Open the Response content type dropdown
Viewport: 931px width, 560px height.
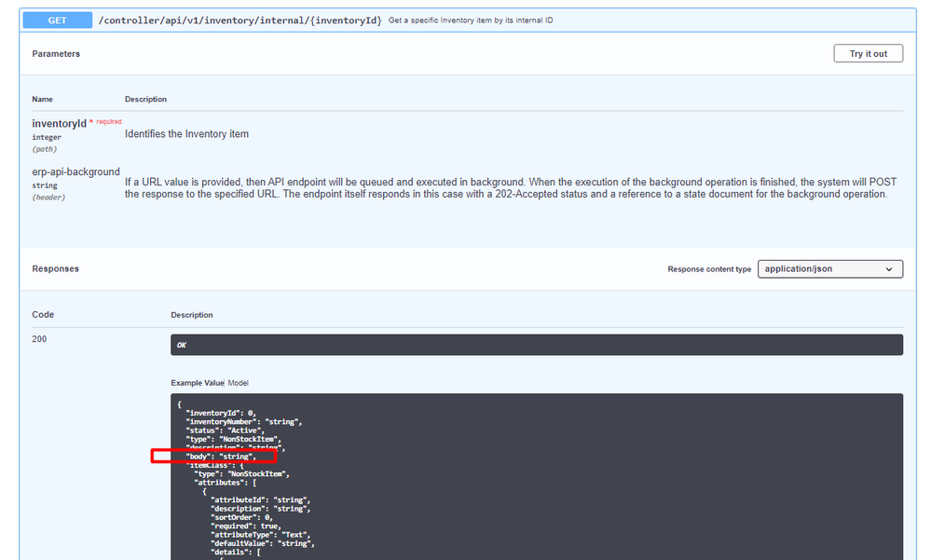[830, 269]
